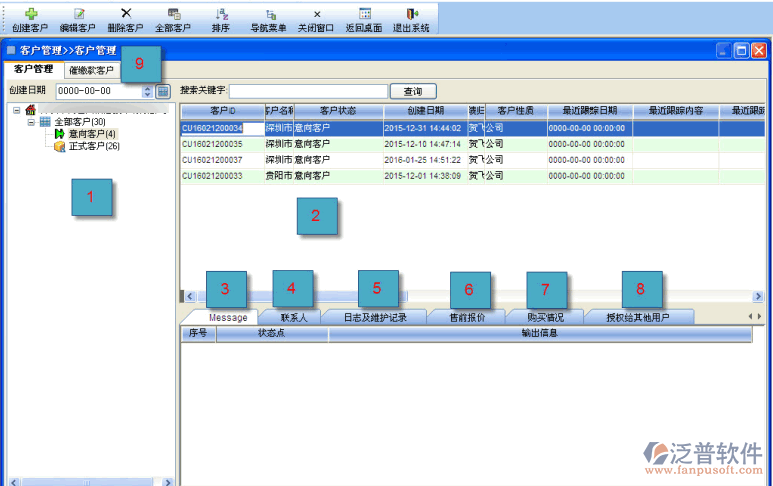Select 正式客户(26) in the tree
Viewport: 773px width, 486px height.
[94, 146]
